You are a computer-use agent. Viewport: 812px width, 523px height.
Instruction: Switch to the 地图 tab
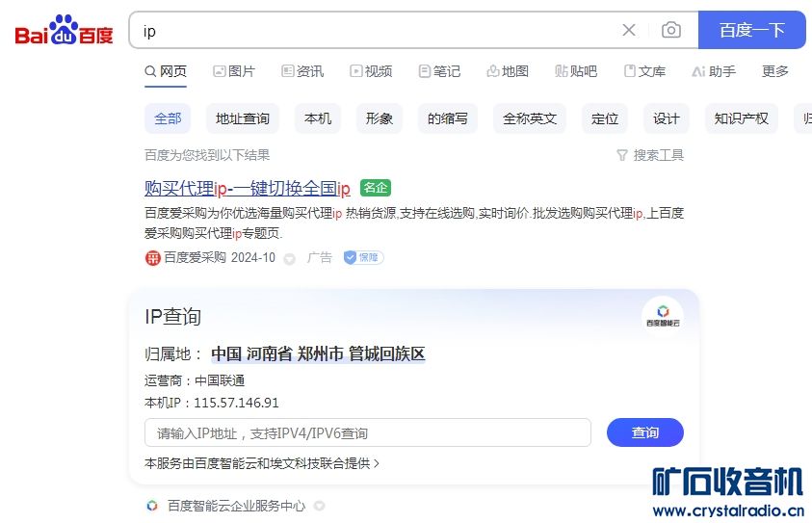[508, 71]
